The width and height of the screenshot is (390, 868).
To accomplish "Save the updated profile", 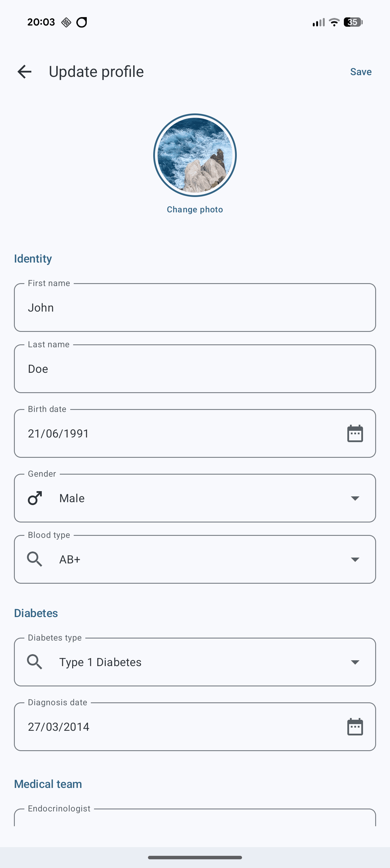I will [360, 71].
